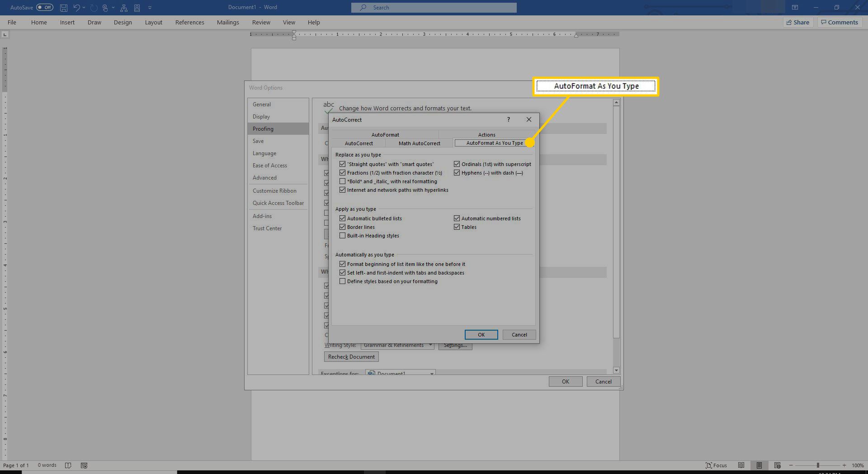Screen dimensions: 868x474
Task: Toggle Hyphens (--) with dash checkbox
Action: [x=457, y=173]
